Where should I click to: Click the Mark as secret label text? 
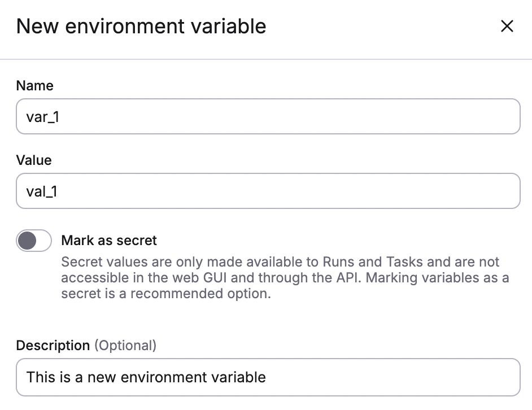(x=109, y=241)
